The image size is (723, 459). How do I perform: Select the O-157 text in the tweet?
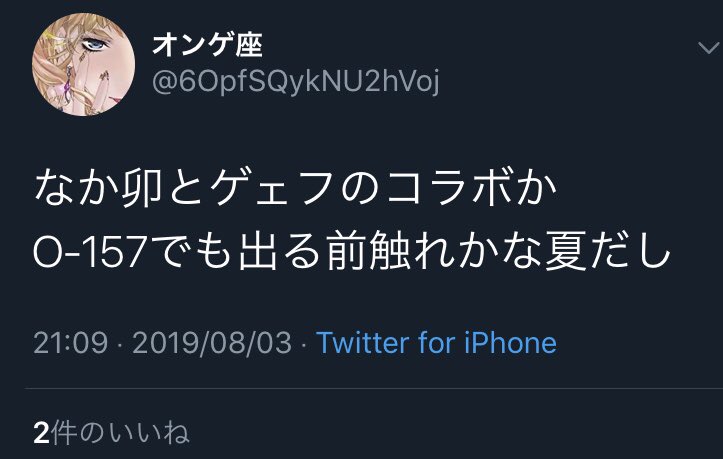(x=90, y=252)
